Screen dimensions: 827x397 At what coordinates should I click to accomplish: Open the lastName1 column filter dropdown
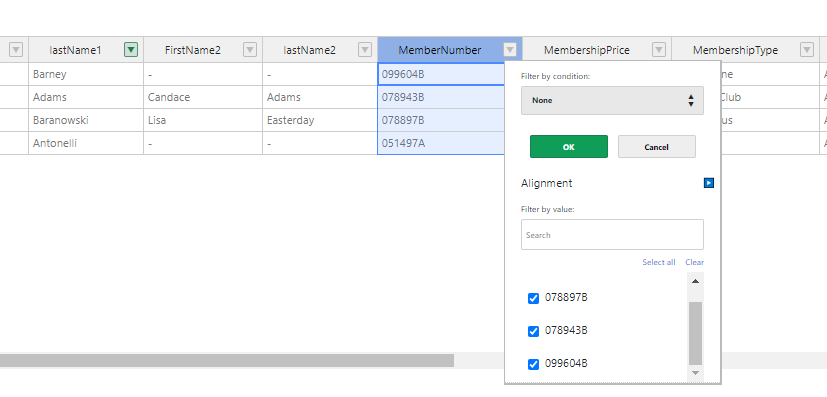(131, 50)
